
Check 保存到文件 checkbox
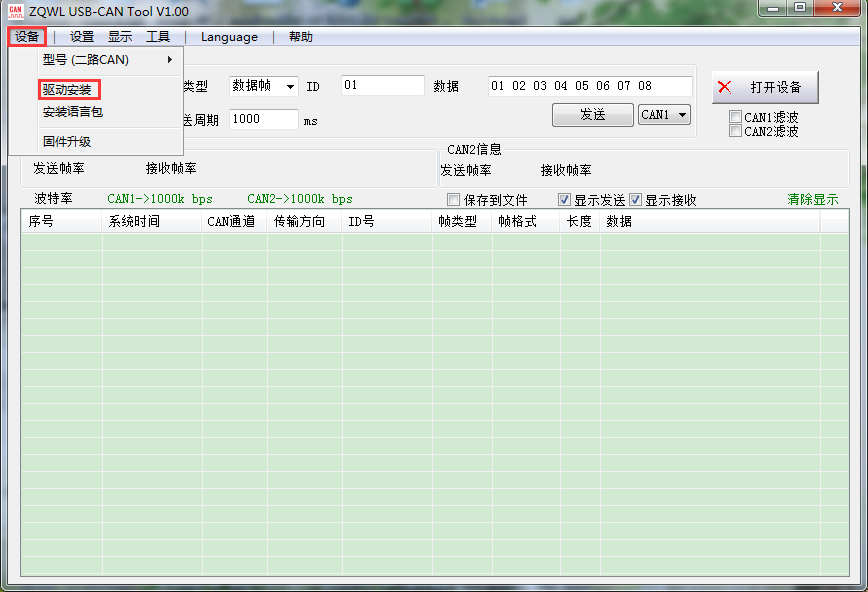click(453, 199)
